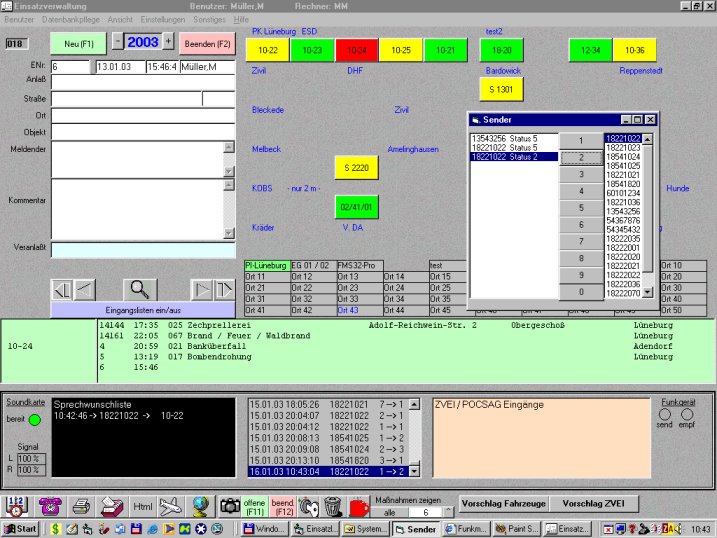The width and height of the screenshot is (717, 538).
Task: Click the Neu (F1) button
Action: coord(78,43)
